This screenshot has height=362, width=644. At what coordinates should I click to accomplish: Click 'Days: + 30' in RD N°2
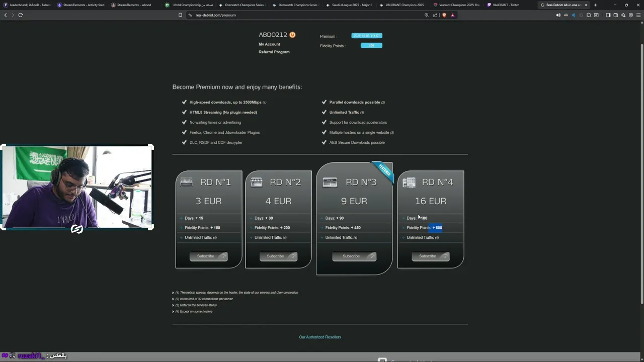coord(264,218)
